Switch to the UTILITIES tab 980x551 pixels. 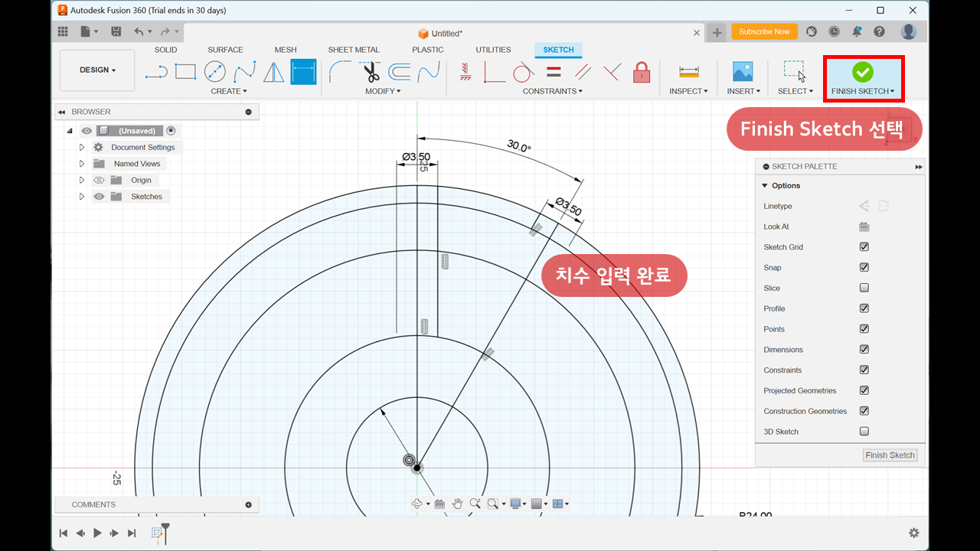click(493, 50)
